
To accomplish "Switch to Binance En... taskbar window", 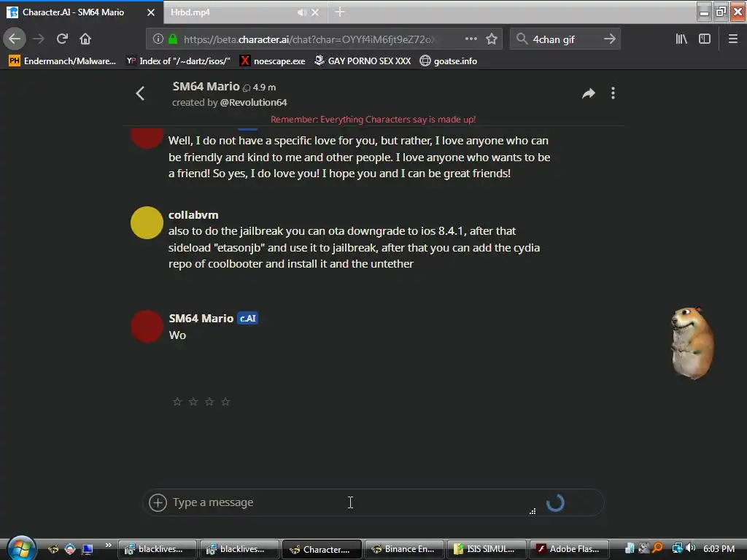I will pyautogui.click(x=404, y=549).
